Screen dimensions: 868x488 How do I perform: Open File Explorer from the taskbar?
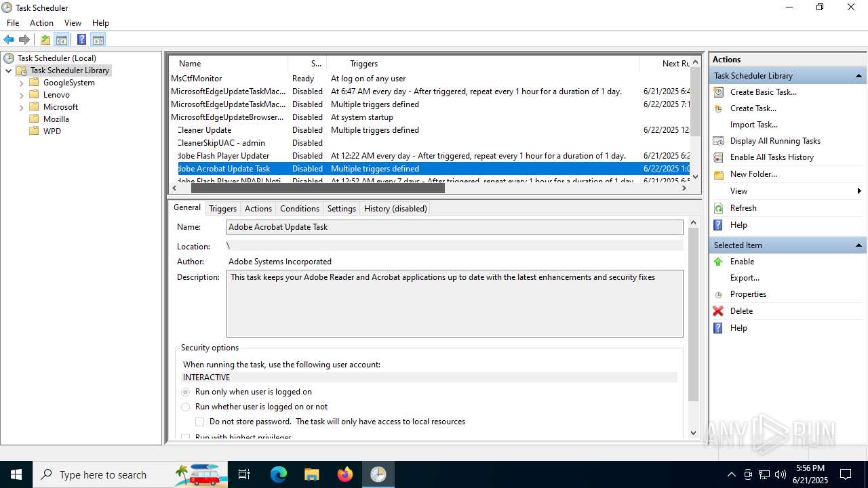point(311,474)
